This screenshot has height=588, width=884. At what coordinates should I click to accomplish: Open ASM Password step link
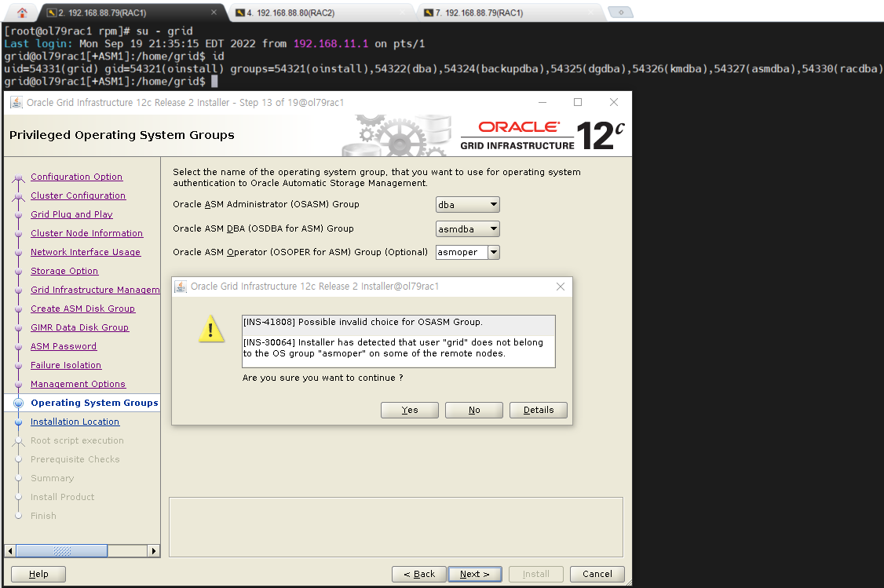(63, 346)
